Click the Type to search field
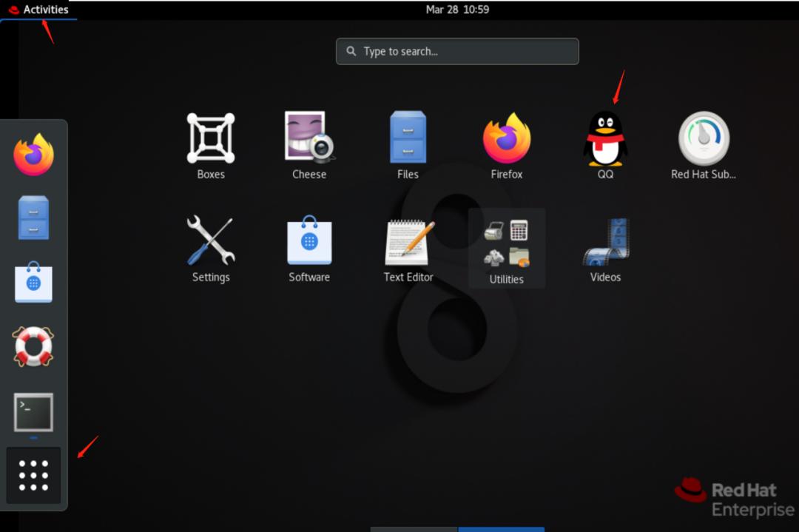 click(456, 51)
